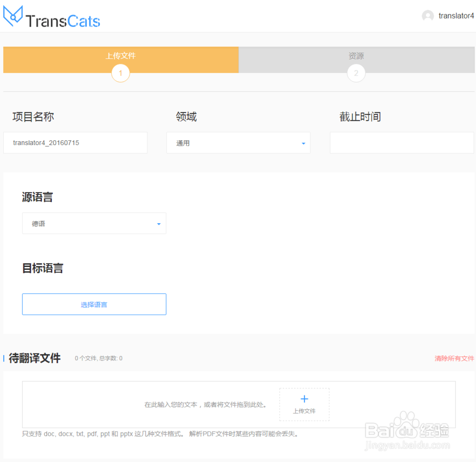The height and width of the screenshot is (462, 476).
Task: Click the 目标语言 section heading
Action: pos(42,268)
